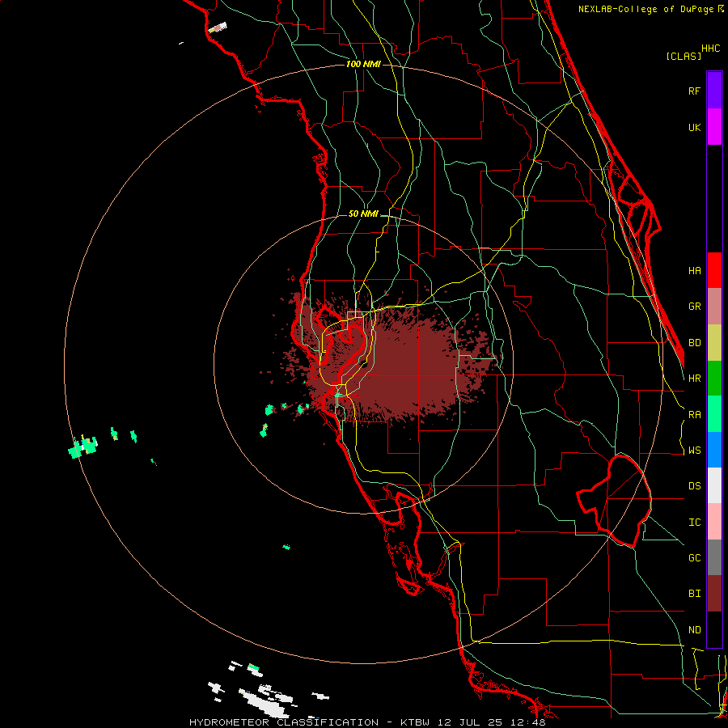728x728 pixels.
Task: Click the "[CLAS]" legend header text
Action: [x=683, y=56]
